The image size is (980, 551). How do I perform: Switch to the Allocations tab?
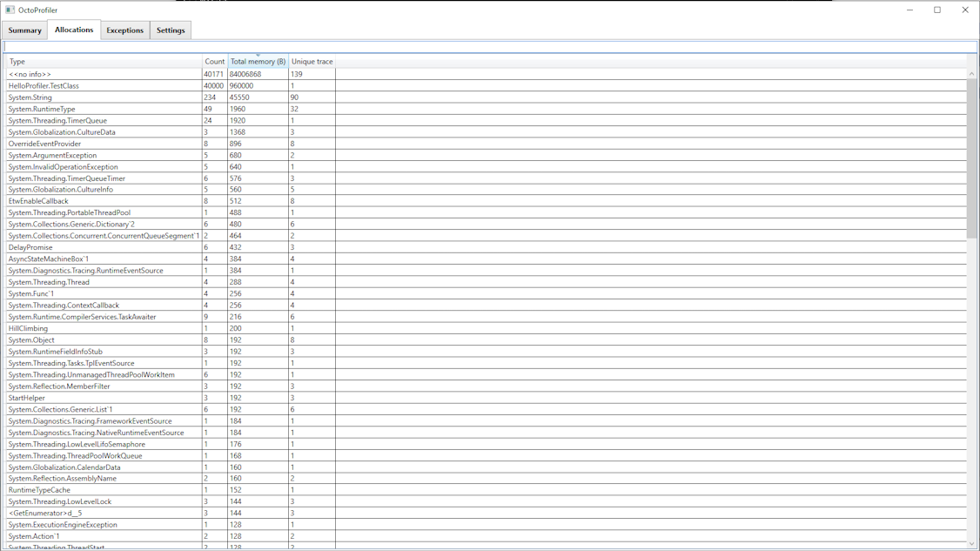74,30
